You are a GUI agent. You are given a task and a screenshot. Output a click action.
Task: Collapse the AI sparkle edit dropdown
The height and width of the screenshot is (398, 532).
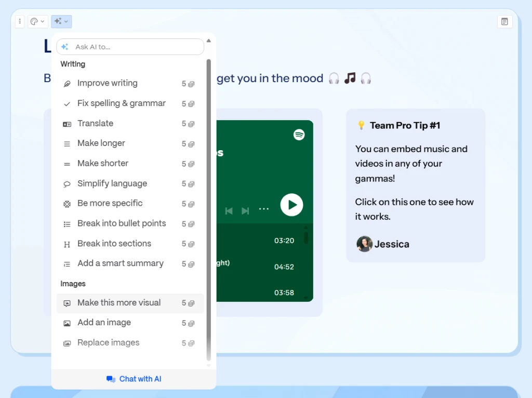[x=61, y=21]
